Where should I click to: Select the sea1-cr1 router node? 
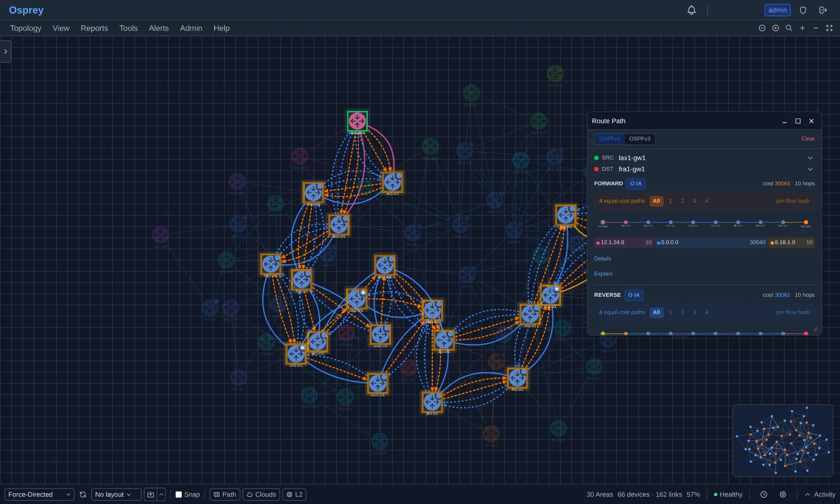point(378,384)
